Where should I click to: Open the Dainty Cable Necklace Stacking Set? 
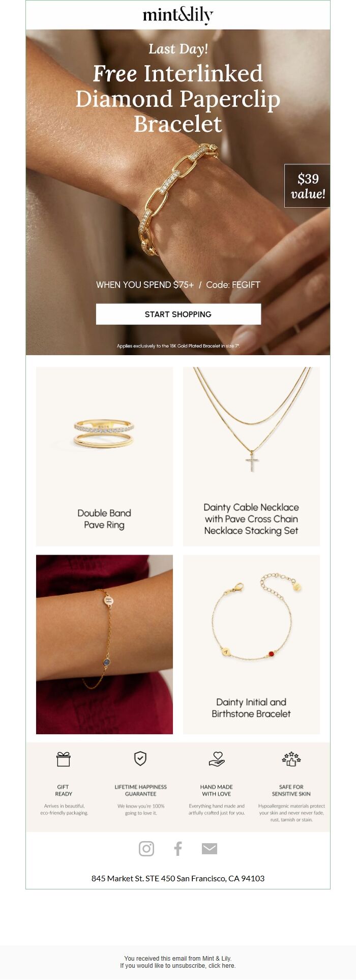click(251, 456)
